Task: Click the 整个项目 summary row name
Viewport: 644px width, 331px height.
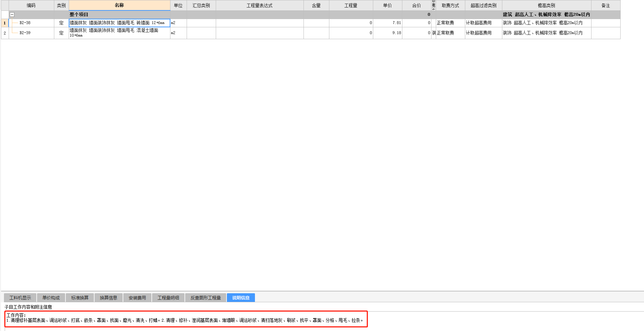Action: pos(79,15)
